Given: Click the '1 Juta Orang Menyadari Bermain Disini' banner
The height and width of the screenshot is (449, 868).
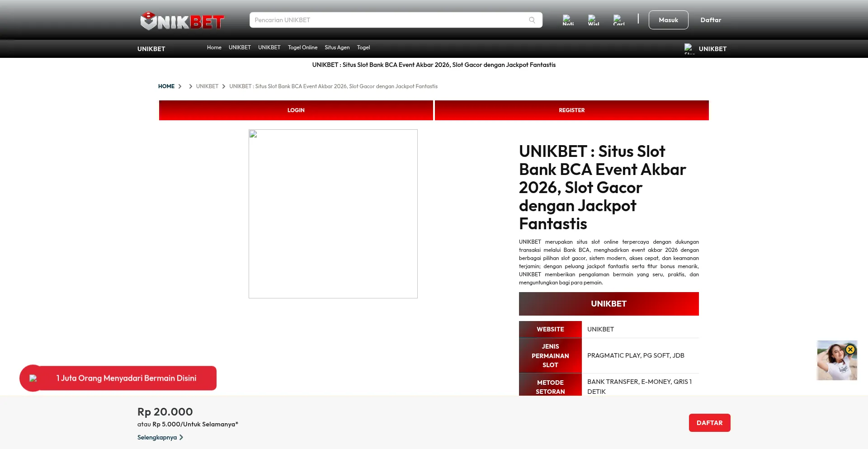Looking at the screenshot, I should coord(118,378).
